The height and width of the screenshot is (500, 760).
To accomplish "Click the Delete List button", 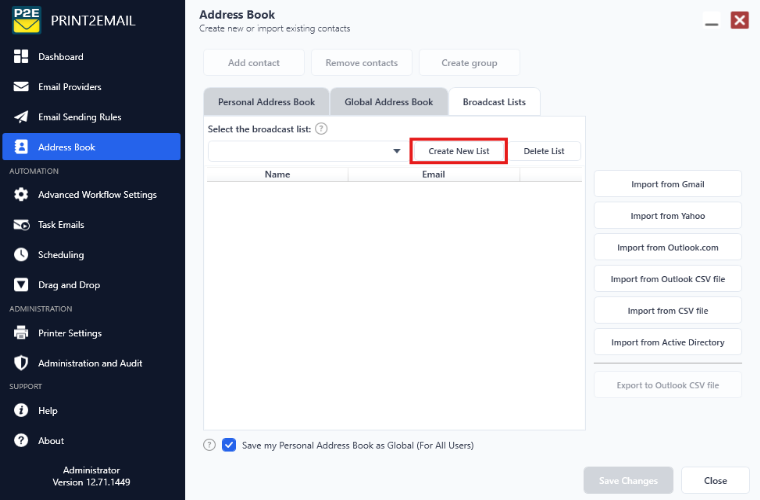I will pyautogui.click(x=544, y=151).
